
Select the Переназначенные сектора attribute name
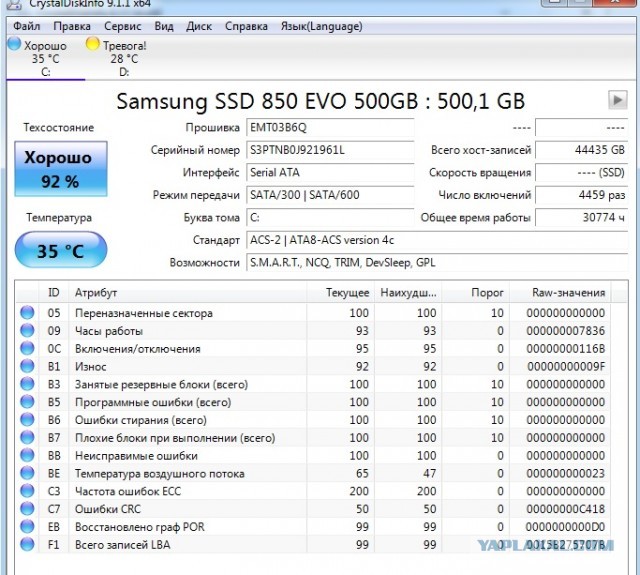coord(144,313)
